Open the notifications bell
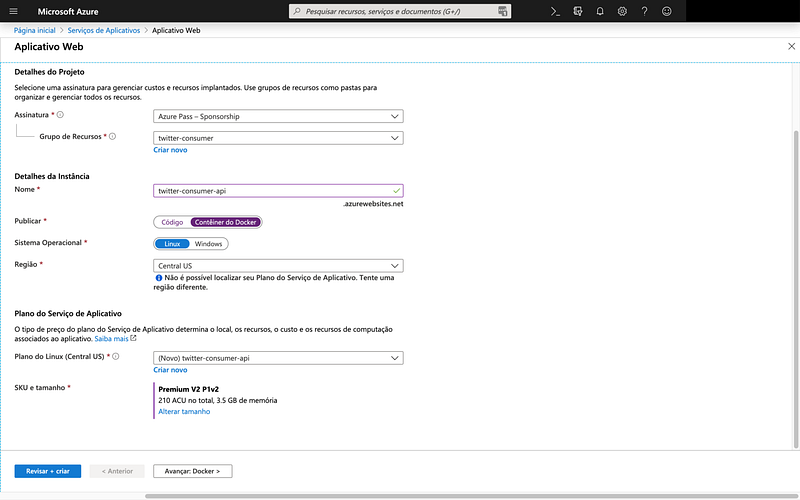Image resolution: width=800 pixels, height=500 pixels. pyautogui.click(x=600, y=11)
